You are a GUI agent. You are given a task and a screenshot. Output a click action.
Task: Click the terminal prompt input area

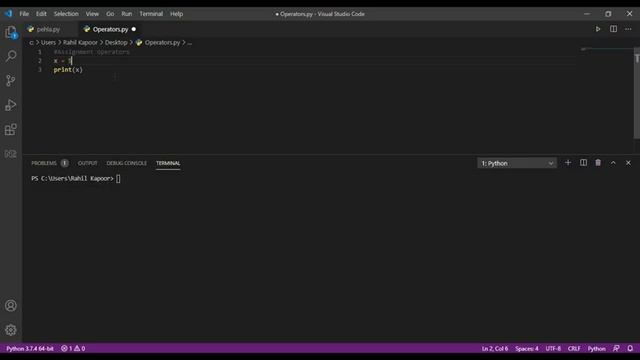coord(118,179)
